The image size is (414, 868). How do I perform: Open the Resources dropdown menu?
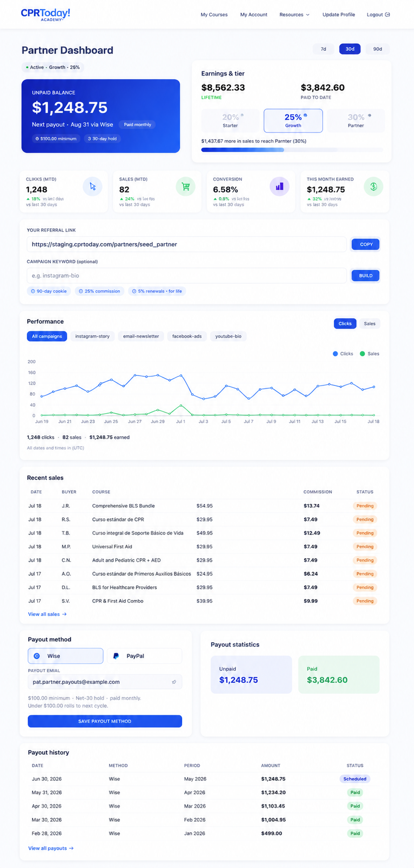coord(294,15)
